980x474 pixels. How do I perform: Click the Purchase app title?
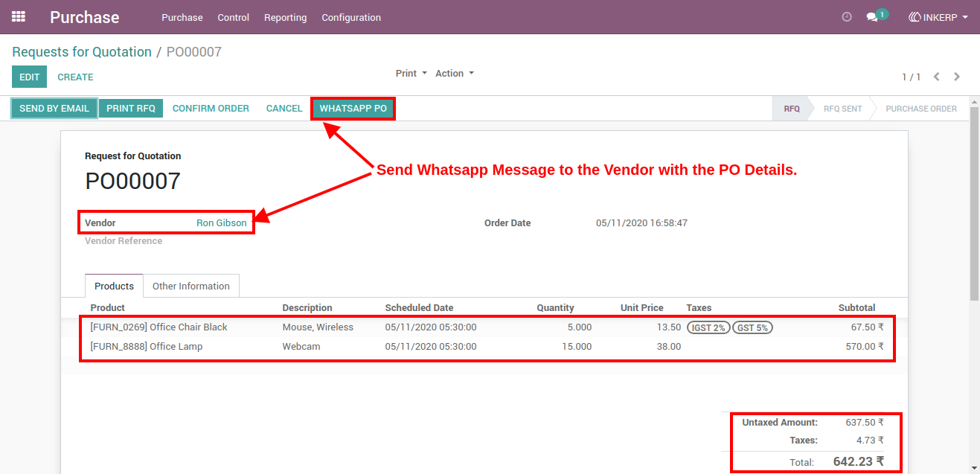tap(84, 17)
